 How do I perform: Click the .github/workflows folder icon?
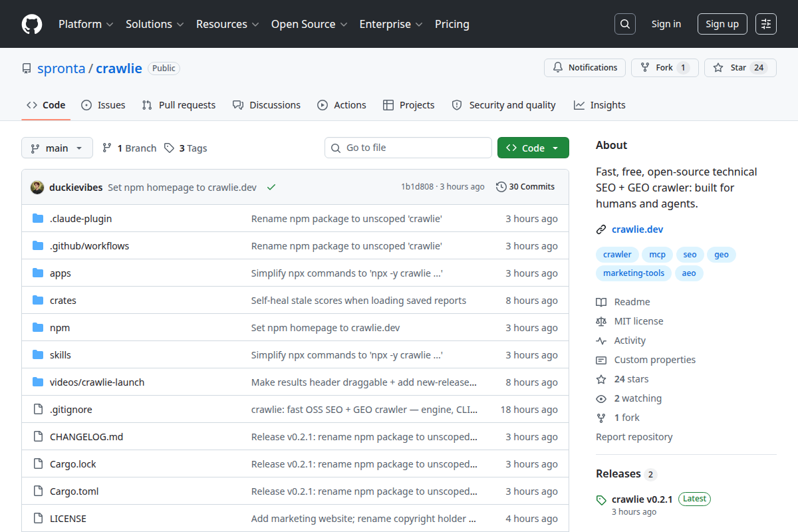point(38,245)
